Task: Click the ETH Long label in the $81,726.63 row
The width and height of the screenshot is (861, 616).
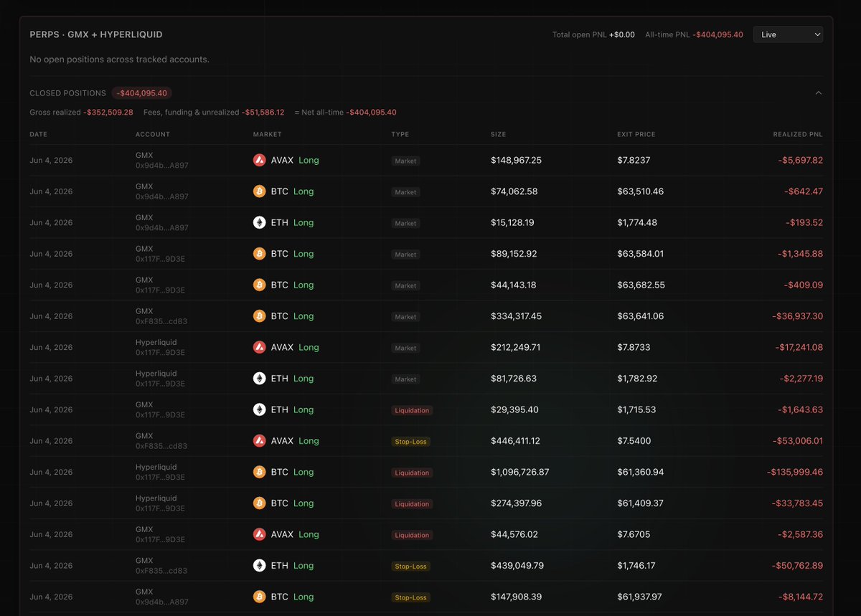Action: click(292, 379)
